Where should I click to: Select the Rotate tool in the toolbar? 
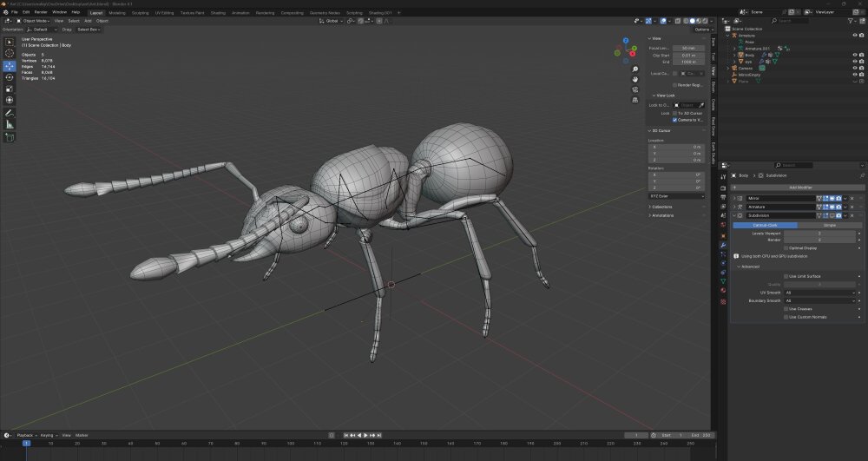coord(10,77)
